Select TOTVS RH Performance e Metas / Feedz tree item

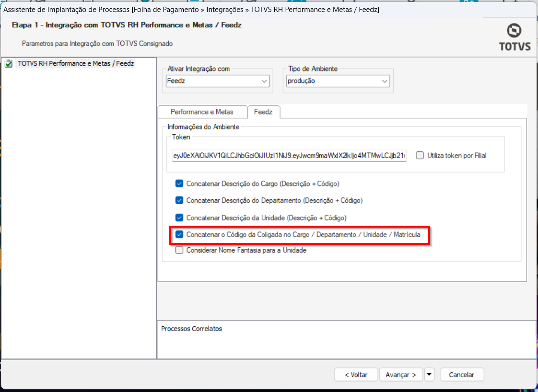click(x=75, y=63)
